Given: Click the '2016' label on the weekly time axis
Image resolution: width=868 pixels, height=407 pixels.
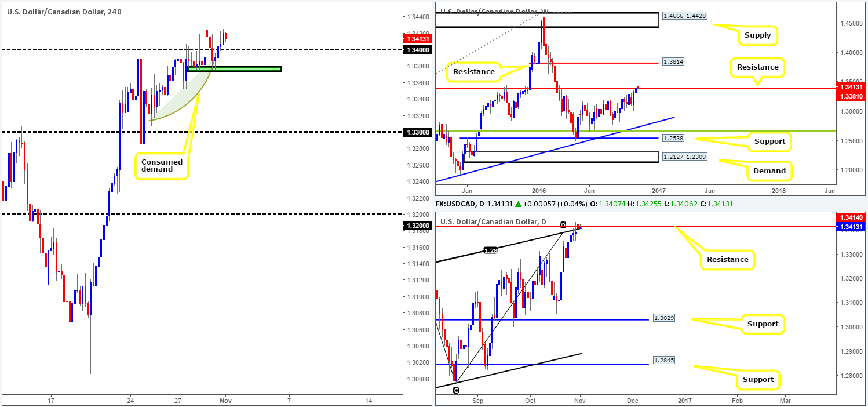Looking at the screenshot, I should (539, 191).
